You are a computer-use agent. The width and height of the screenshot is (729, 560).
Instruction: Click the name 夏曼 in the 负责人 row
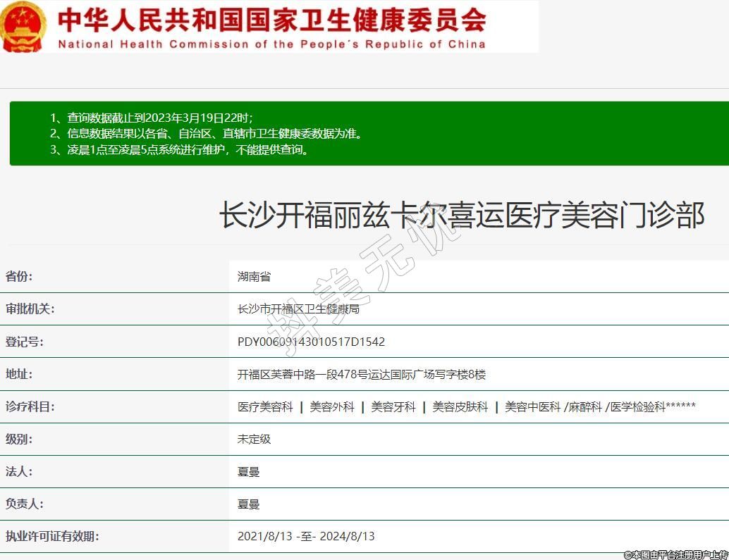coord(248,504)
